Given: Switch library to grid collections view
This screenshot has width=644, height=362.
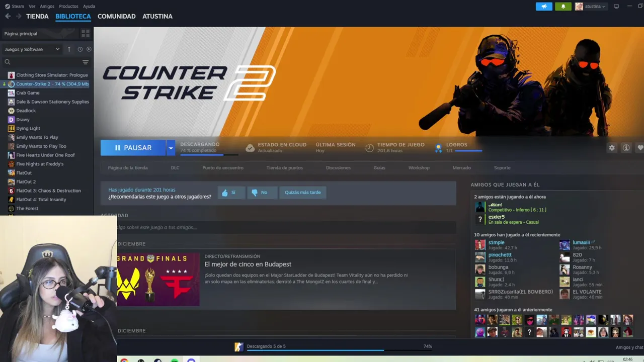Looking at the screenshot, I should pyautogui.click(x=86, y=33).
